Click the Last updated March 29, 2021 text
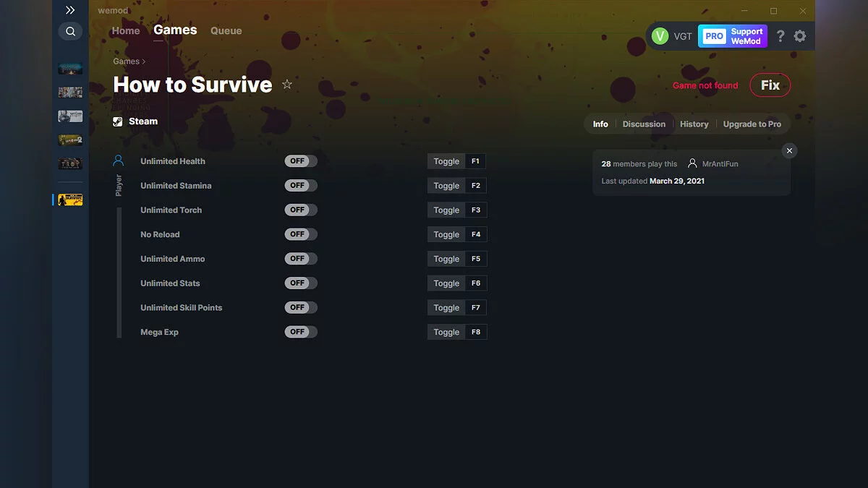This screenshot has height=488, width=868. [652, 181]
